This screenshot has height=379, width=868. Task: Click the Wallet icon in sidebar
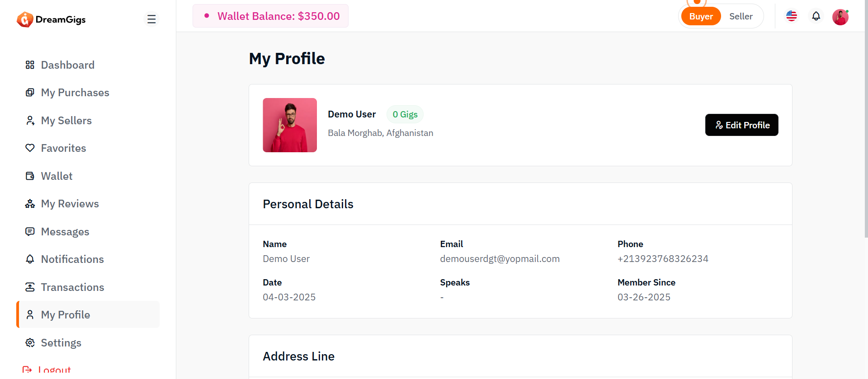(x=30, y=176)
